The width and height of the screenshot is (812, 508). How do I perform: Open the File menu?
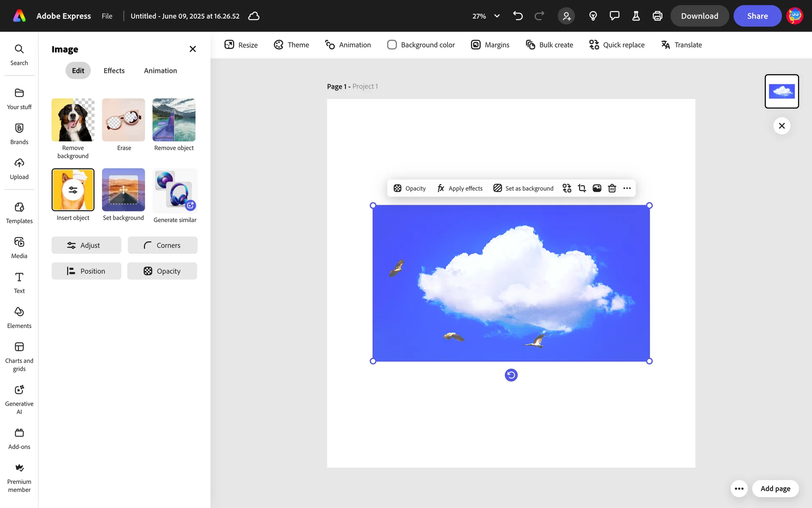[x=107, y=16]
